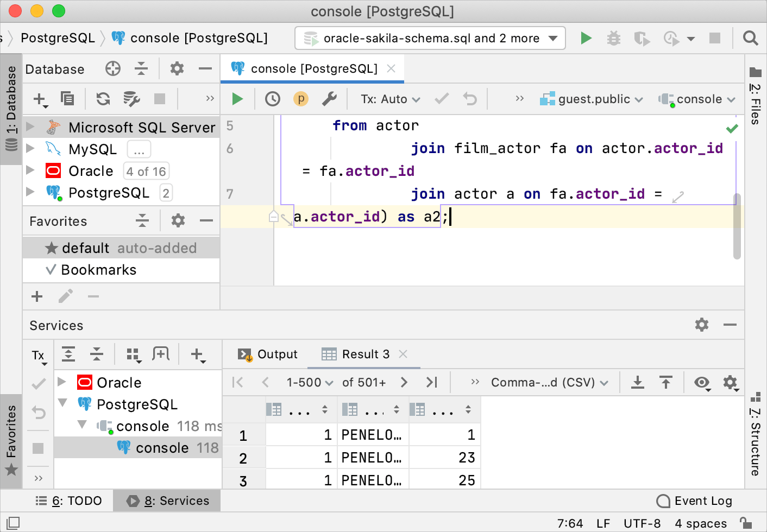
Task: Open the query history clock icon
Action: pyautogui.click(x=272, y=99)
